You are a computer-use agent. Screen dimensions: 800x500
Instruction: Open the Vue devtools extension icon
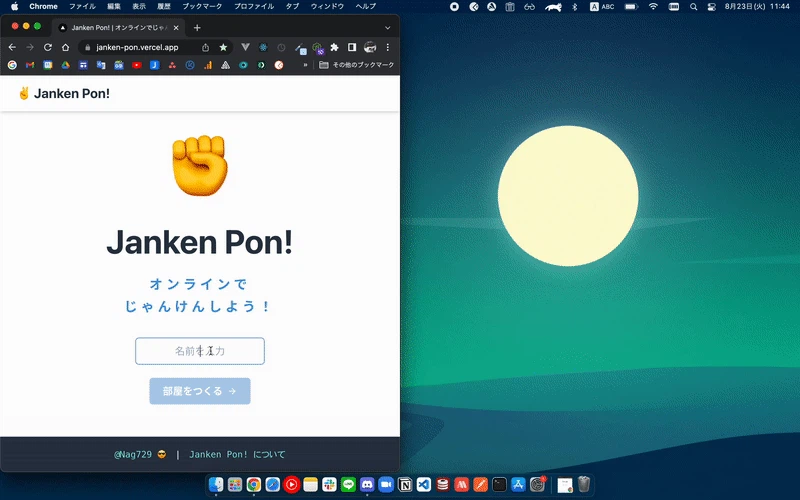[x=245, y=47]
